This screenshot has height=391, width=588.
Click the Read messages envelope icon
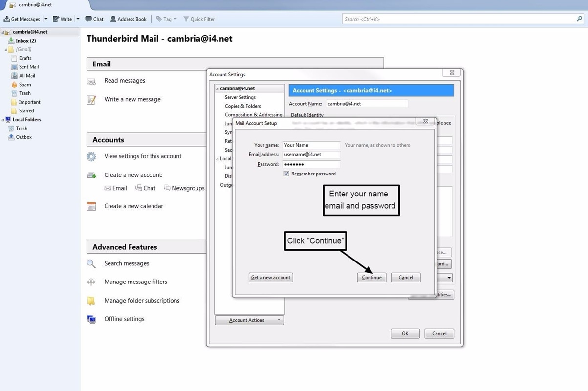pos(91,81)
